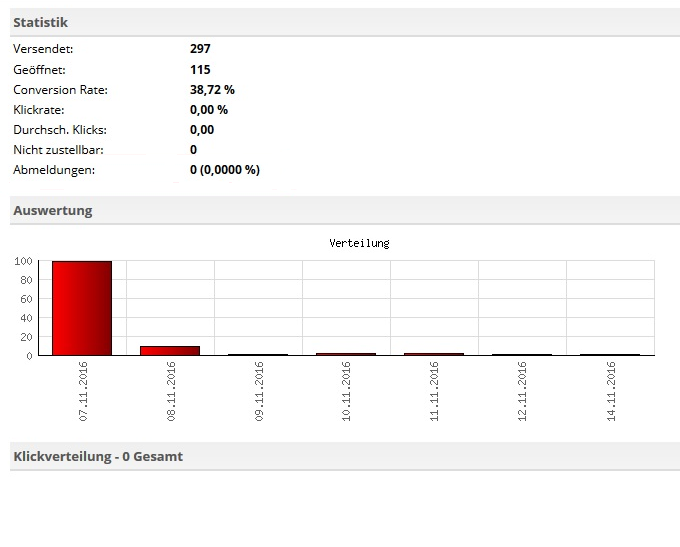680x547 pixels.
Task: Click the opened count value 115
Action: (200, 70)
